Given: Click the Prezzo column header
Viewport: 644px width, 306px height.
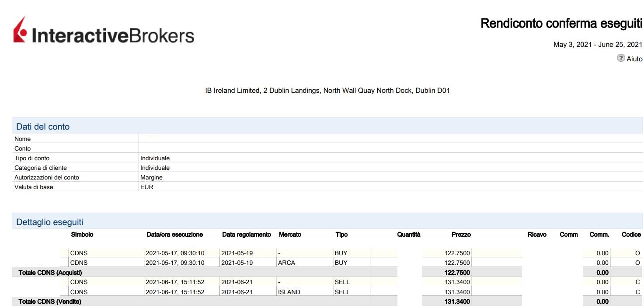Looking at the screenshot, I should (461, 235).
